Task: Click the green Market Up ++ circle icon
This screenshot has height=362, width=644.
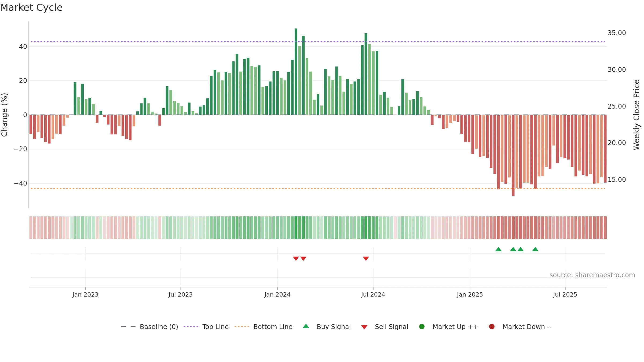Action: click(x=422, y=327)
